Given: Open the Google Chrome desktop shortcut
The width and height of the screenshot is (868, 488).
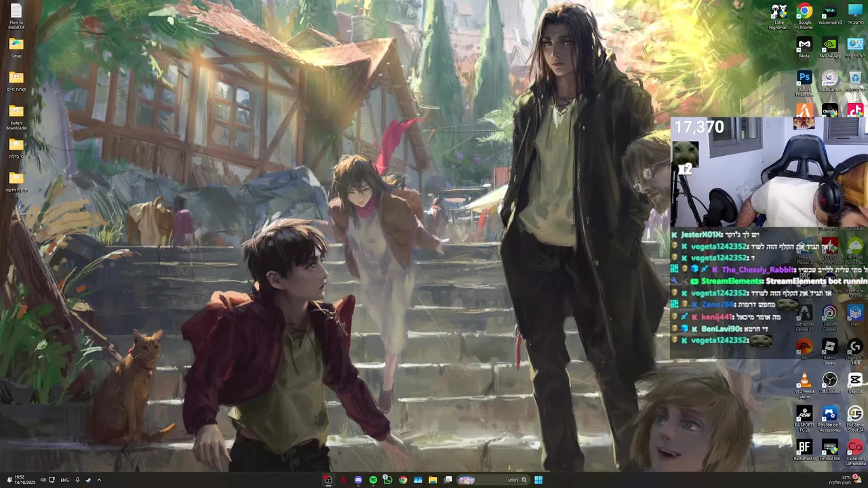Looking at the screenshot, I should click(x=804, y=16).
